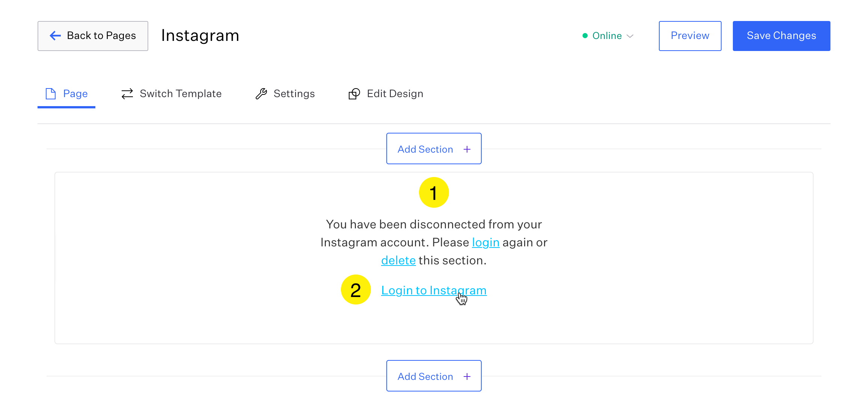
Task: Select the Edit Design tab
Action: (x=395, y=94)
